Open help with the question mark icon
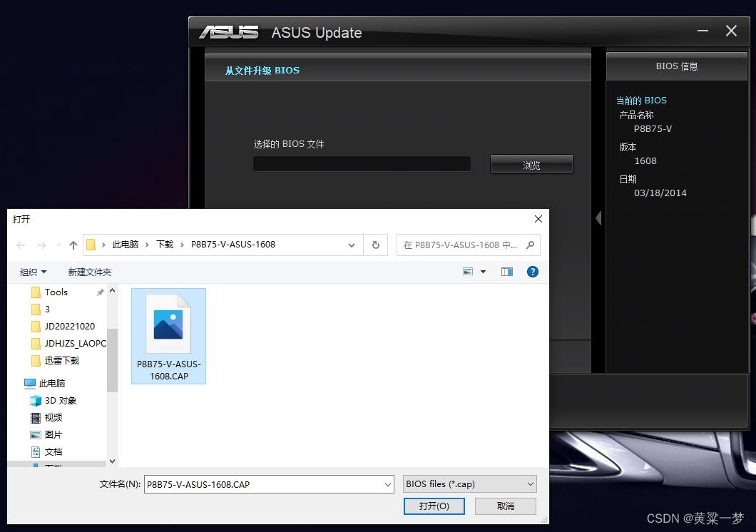 532,272
